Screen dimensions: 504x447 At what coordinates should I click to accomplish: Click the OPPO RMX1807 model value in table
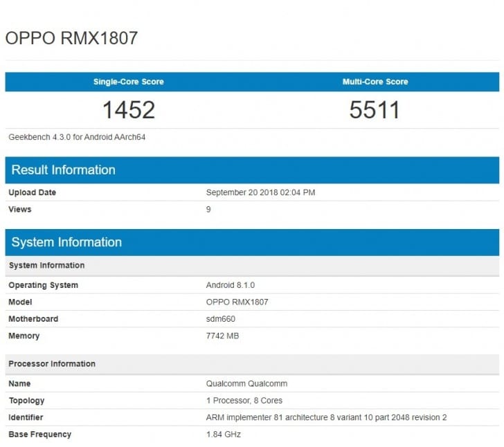(237, 302)
